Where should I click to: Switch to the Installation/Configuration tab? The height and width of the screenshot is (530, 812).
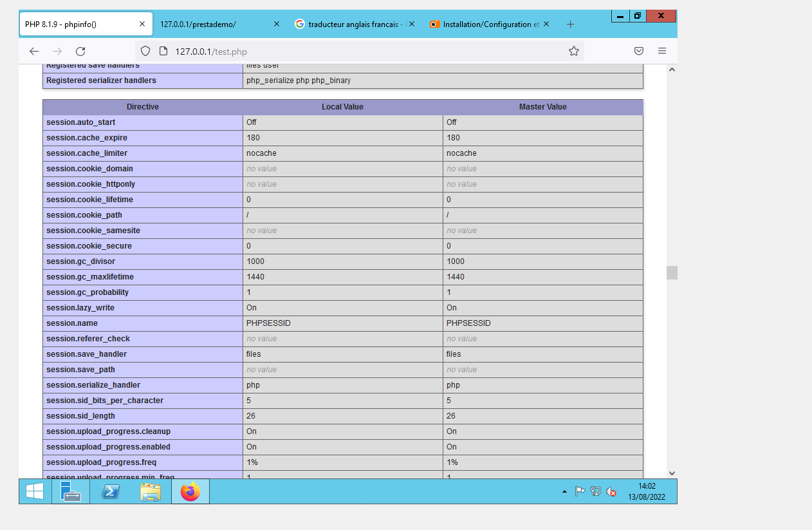click(x=489, y=24)
